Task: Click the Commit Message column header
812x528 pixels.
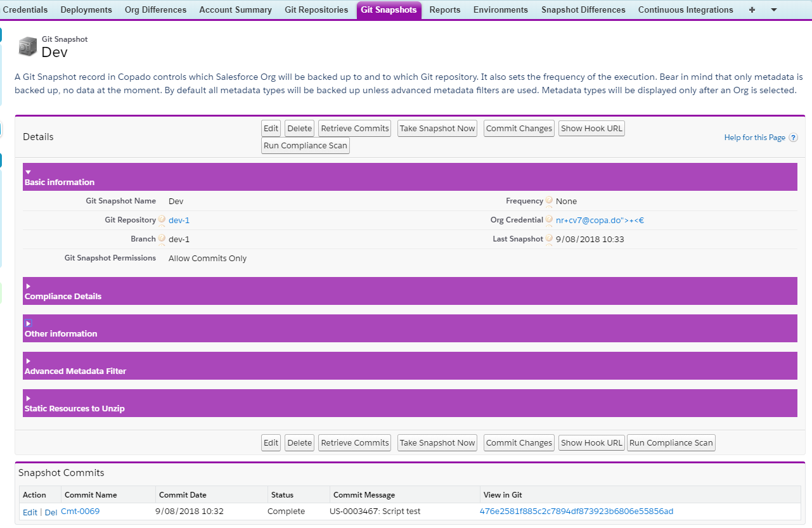Action: [x=364, y=495]
